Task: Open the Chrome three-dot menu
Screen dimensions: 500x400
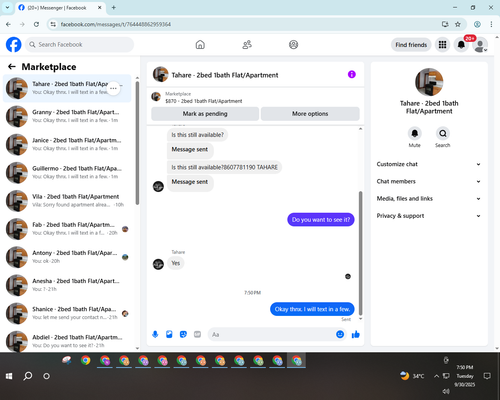Action: (491, 24)
